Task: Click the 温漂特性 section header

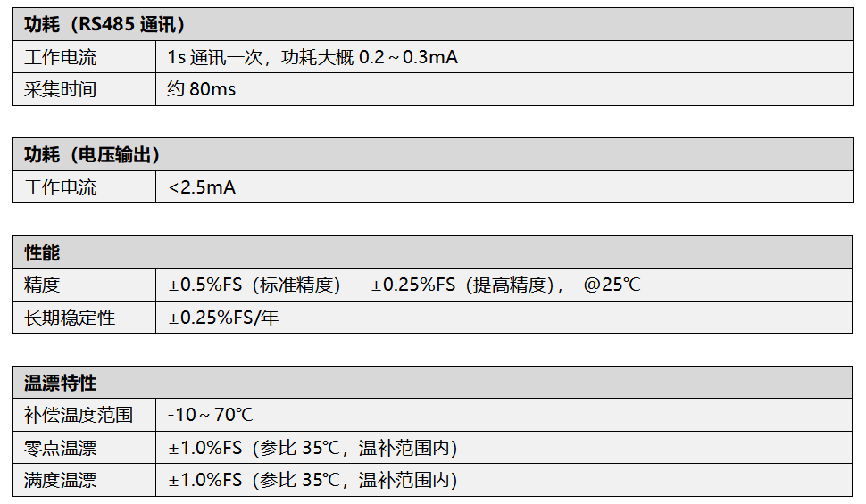Action: click(433, 383)
